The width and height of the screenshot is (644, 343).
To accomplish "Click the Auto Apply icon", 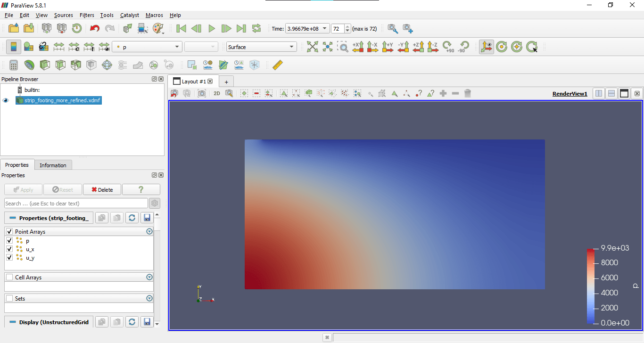I will (128, 28).
